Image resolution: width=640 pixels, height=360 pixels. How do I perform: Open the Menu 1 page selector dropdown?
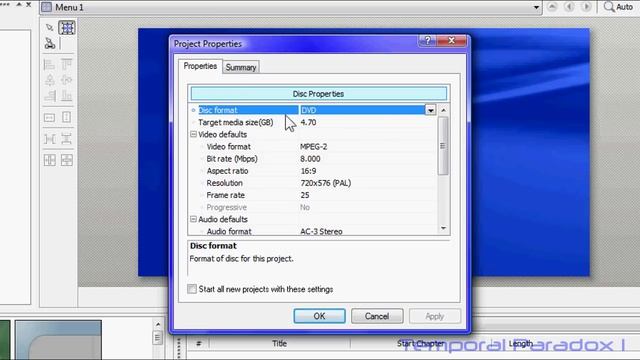536,7
